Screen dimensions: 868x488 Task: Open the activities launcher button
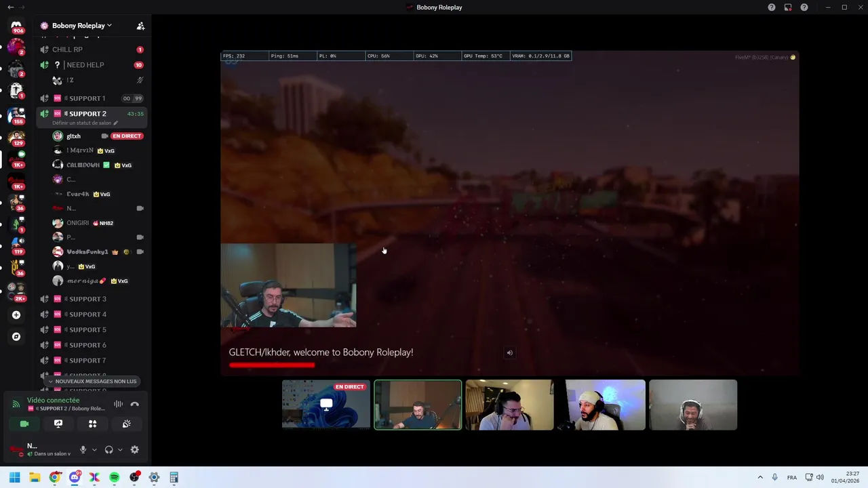(92, 424)
